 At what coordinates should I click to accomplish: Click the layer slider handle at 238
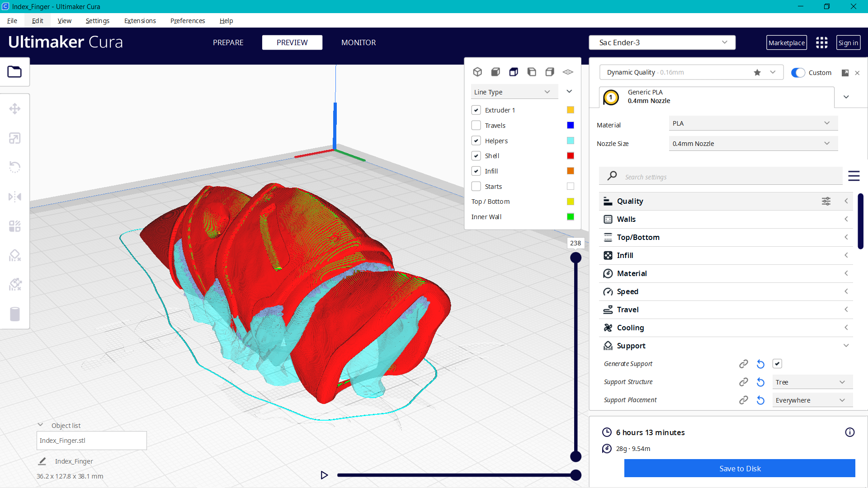tap(576, 257)
